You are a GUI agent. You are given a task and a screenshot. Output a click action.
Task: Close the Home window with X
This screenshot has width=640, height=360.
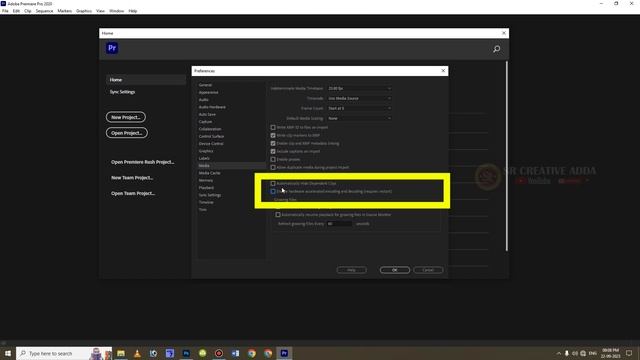point(504,33)
